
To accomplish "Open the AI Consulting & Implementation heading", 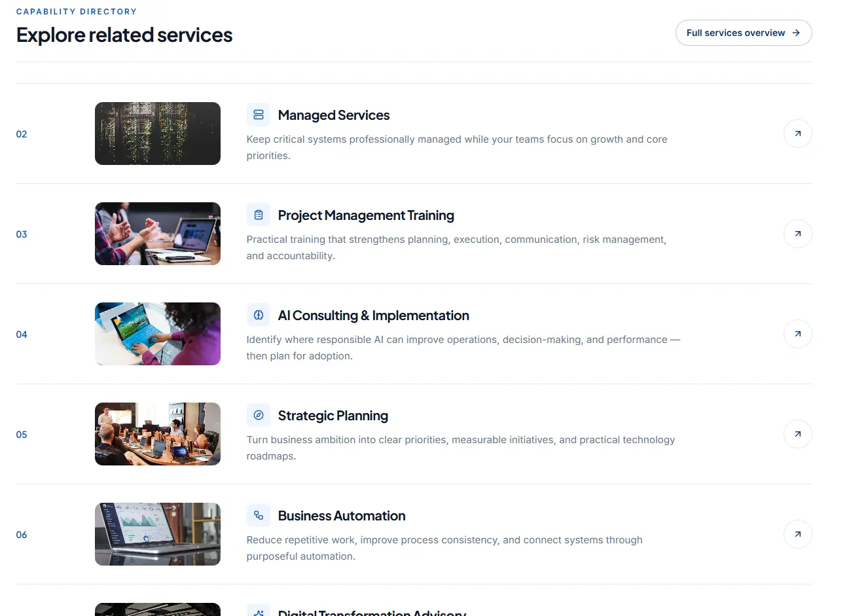I will 373,316.
